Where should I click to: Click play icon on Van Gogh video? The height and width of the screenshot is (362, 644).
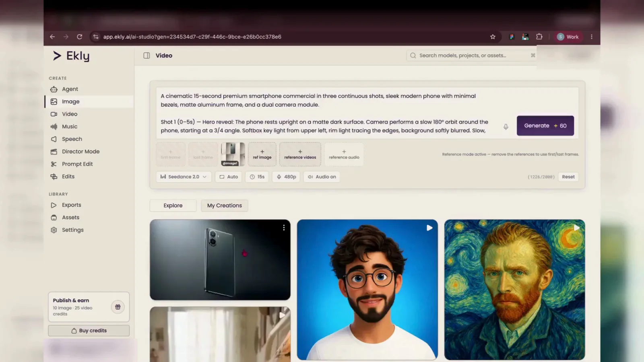pyautogui.click(x=577, y=228)
